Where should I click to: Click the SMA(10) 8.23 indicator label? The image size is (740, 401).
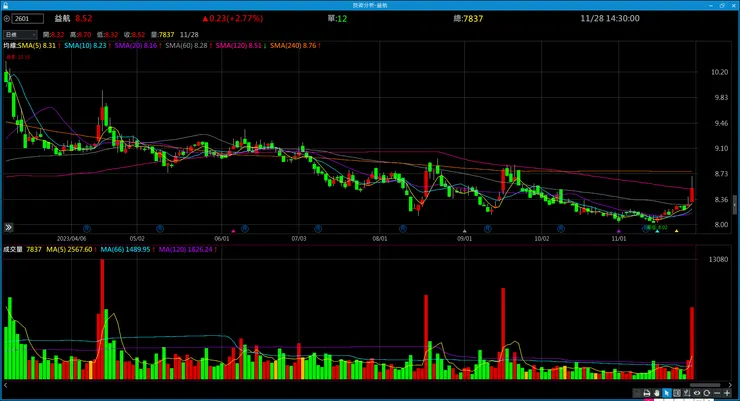(x=85, y=45)
